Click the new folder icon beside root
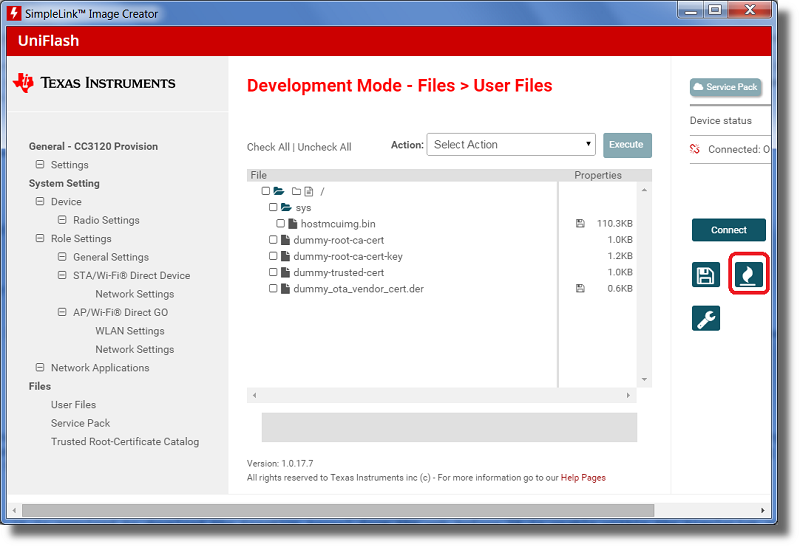 296,191
